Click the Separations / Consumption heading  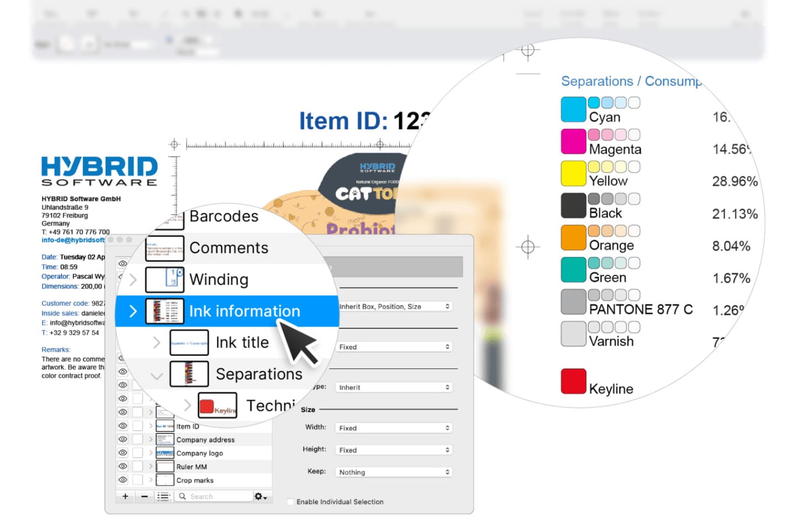click(632, 81)
